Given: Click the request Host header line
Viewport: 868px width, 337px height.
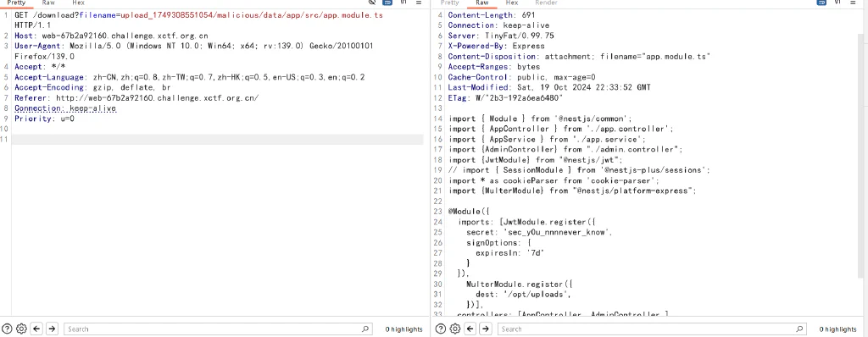Looking at the screenshot, I should (111, 36).
